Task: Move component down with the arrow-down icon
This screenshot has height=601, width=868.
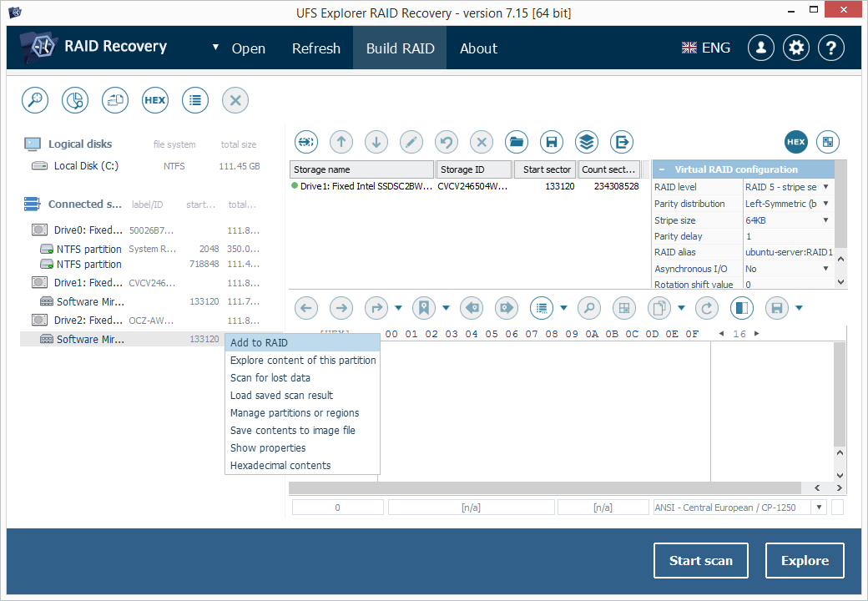Action: pyautogui.click(x=376, y=142)
